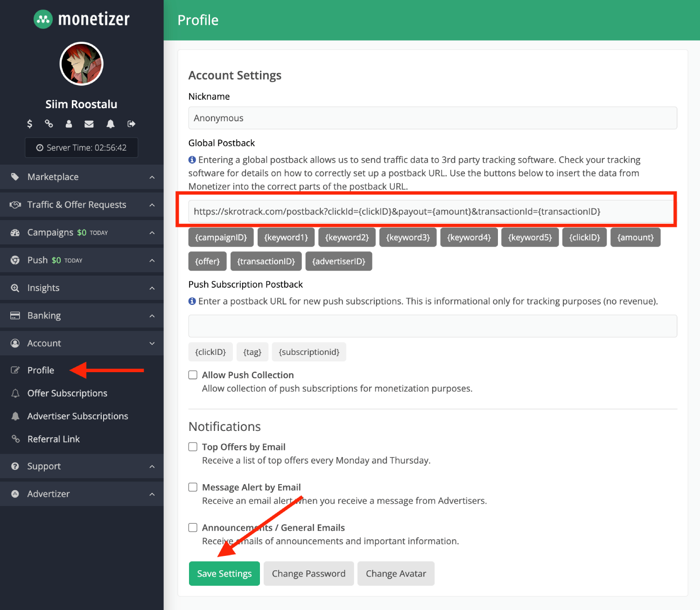This screenshot has height=610, width=700.
Task: Click the Marketplace tag icon
Action: coord(15,177)
